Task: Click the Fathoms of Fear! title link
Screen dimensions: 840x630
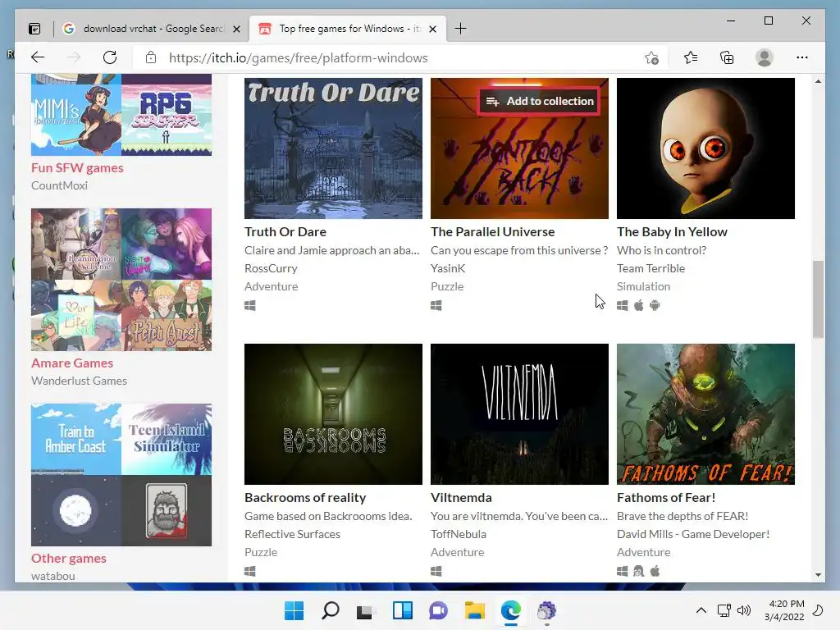Action: pyautogui.click(x=666, y=498)
